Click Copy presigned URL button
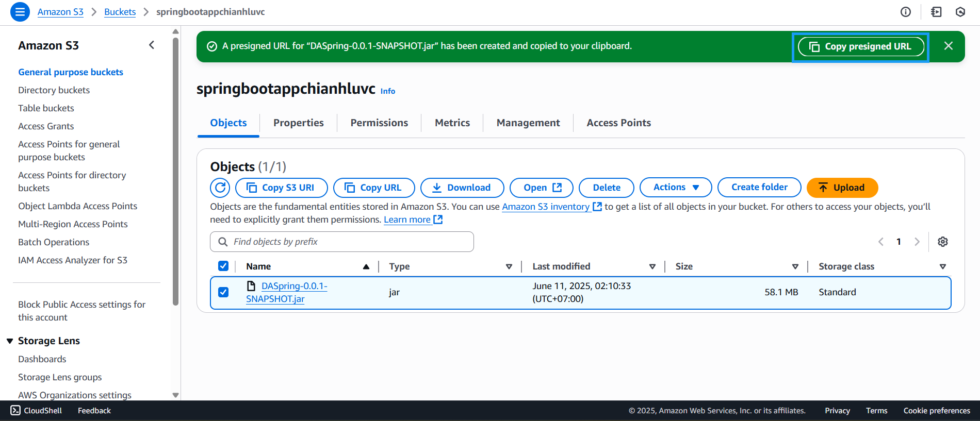The width and height of the screenshot is (980, 421). (x=861, y=46)
